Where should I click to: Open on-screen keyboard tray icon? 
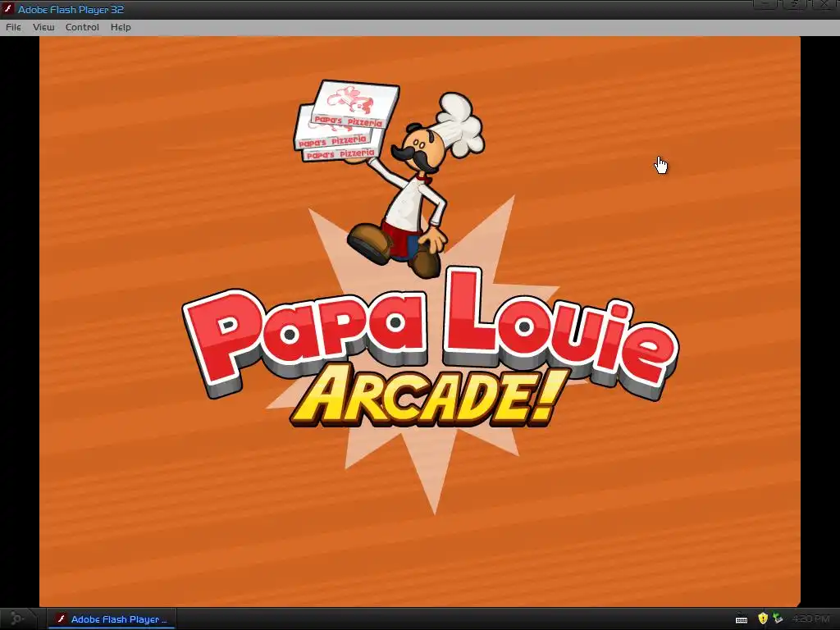[742, 619]
